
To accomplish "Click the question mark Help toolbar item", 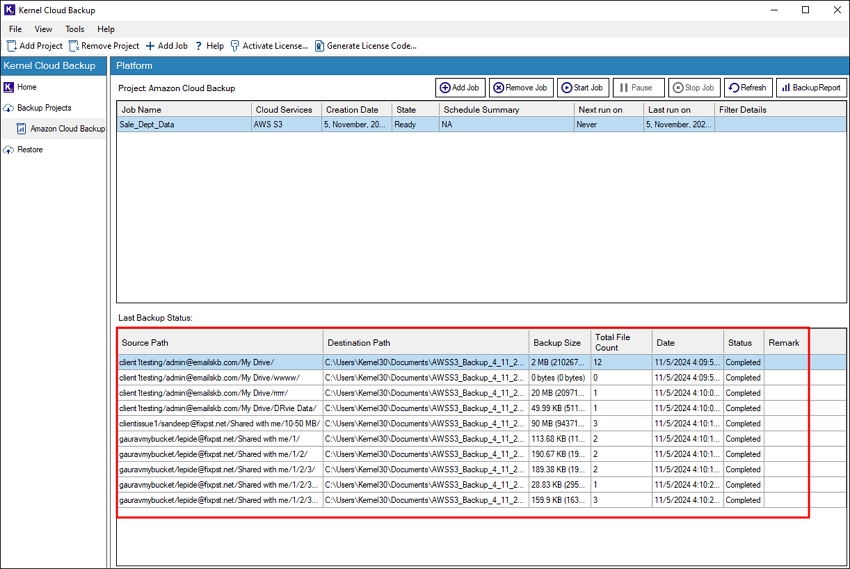I will coord(209,46).
